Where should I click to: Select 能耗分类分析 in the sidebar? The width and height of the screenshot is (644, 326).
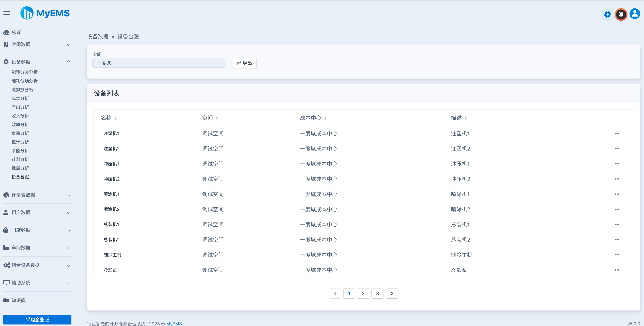click(x=24, y=72)
